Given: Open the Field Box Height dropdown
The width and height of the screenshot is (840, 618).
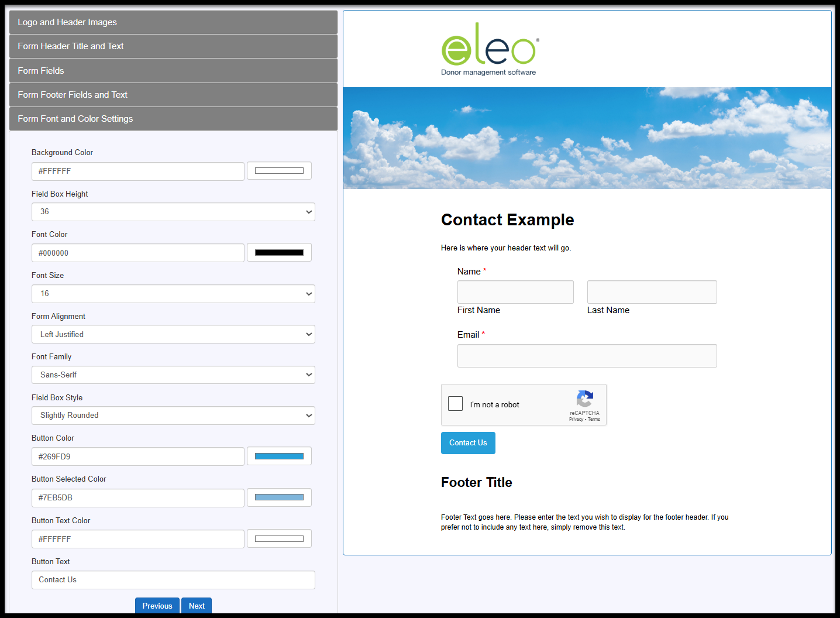Looking at the screenshot, I should point(173,212).
